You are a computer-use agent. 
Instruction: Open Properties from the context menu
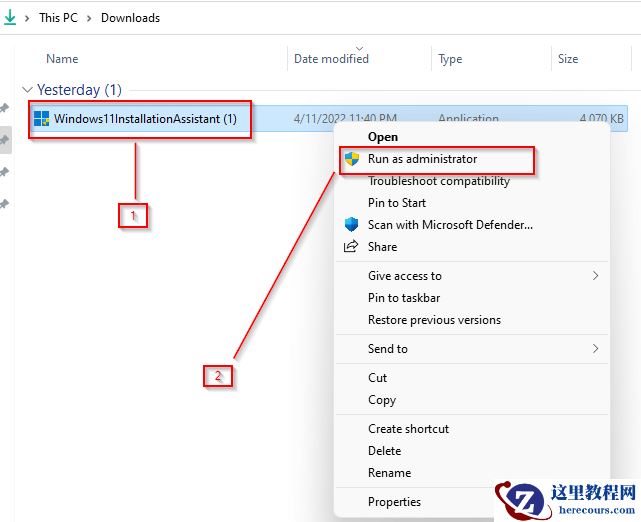[x=394, y=502]
